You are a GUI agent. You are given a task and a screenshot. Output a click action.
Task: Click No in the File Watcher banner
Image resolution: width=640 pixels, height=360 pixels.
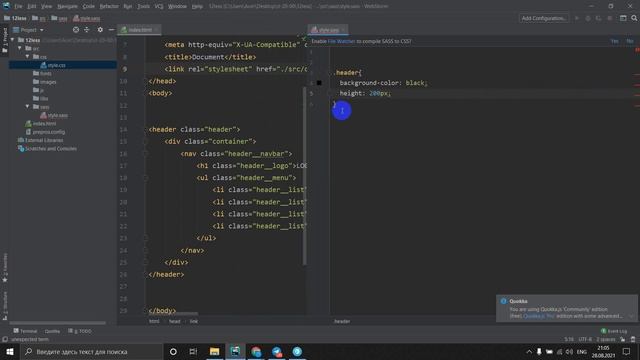[629, 41]
